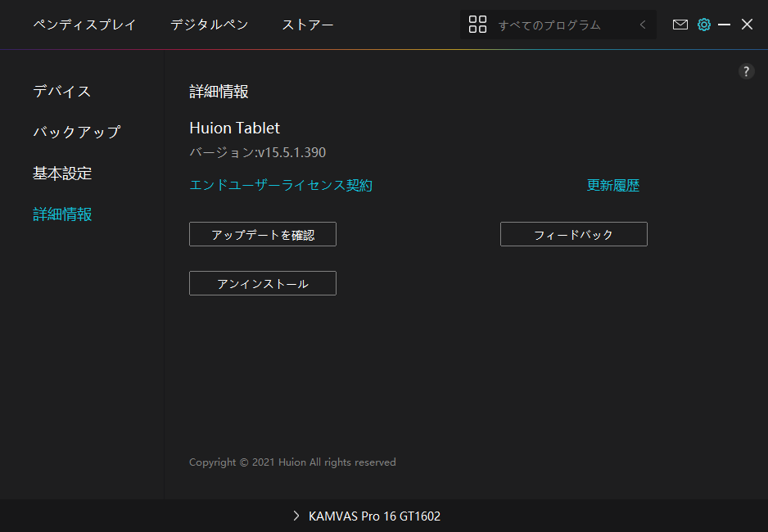Open the 更新履歴 link
Image resolution: width=768 pixels, height=532 pixels.
pyautogui.click(x=613, y=185)
